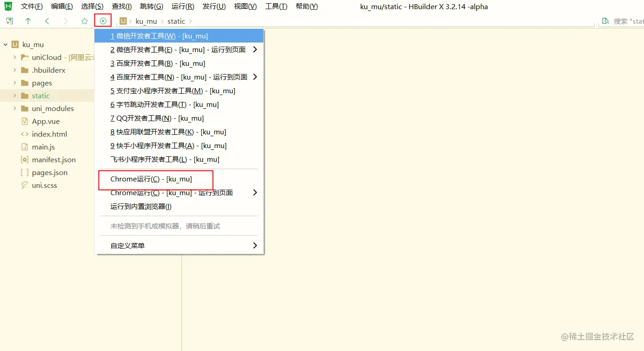Open submenu arrow for 微信开发者工具(E) 运行到页面
The width and height of the screenshot is (644, 351).
point(255,49)
